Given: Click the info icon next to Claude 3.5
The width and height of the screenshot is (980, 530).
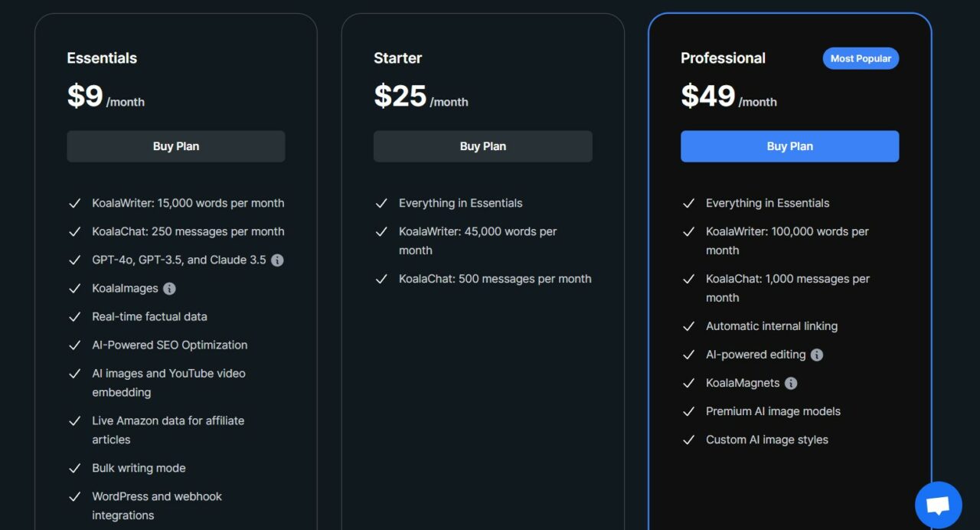Looking at the screenshot, I should tap(277, 260).
